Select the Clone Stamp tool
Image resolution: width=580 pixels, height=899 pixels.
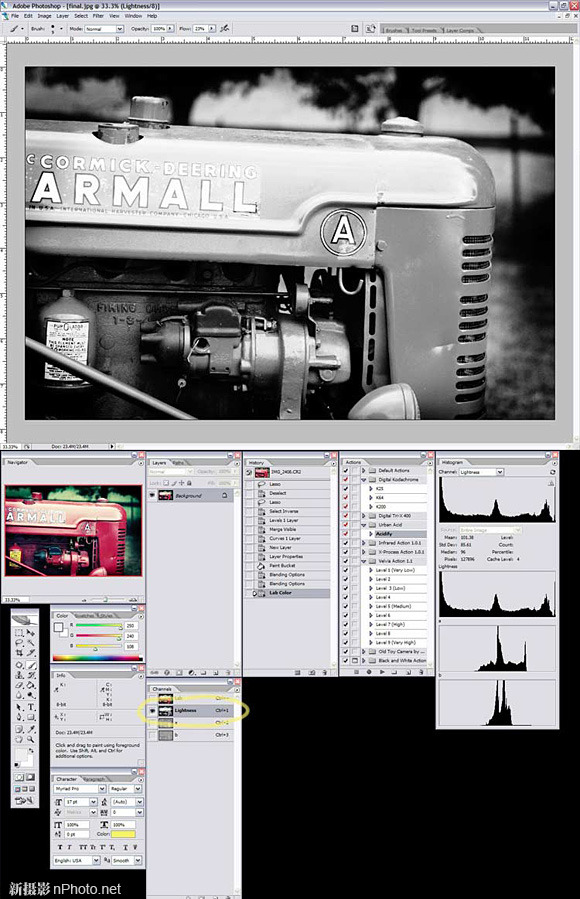pyautogui.click(x=19, y=675)
